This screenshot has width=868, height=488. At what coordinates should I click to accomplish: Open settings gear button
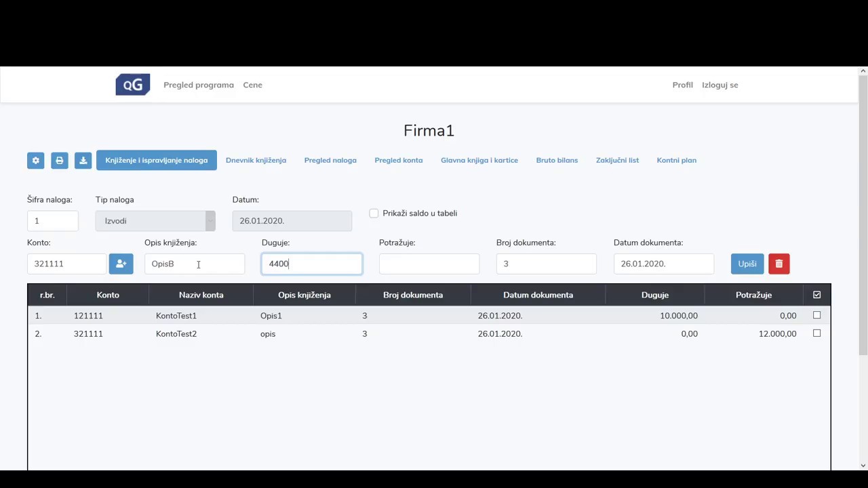(36, 161)
